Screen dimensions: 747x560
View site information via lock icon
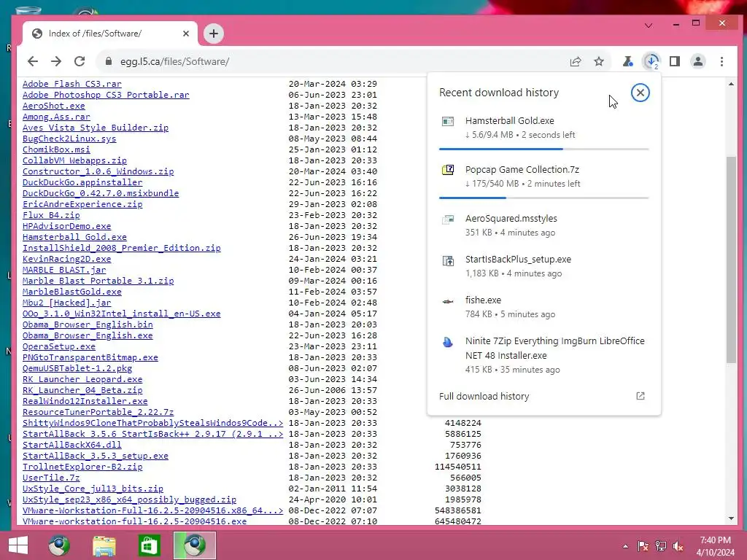[x=109, y=61]
